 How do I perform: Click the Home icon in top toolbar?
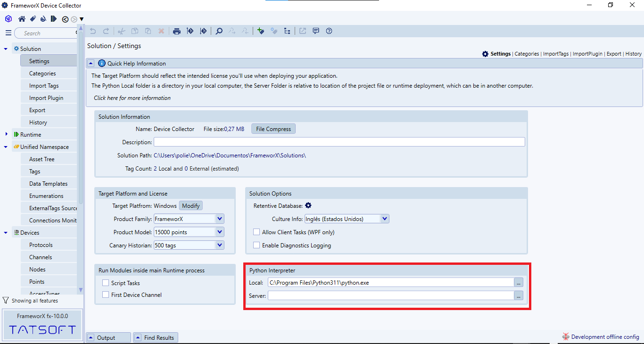(22, 19)
